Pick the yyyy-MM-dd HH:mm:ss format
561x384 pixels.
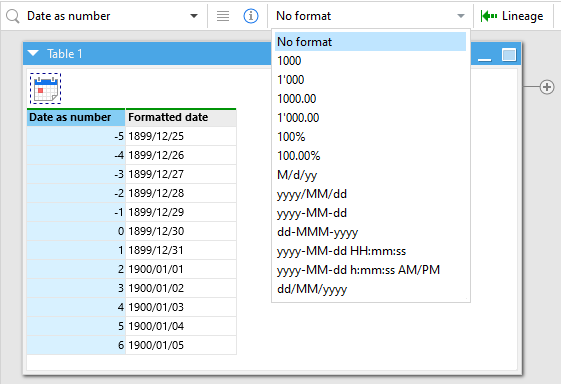tap(370, 251)
